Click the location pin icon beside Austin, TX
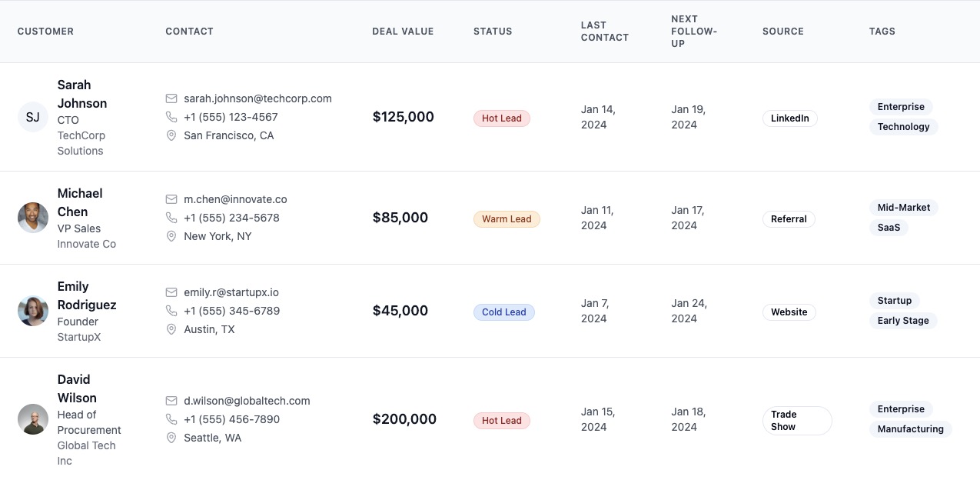 tap(171, 329)
